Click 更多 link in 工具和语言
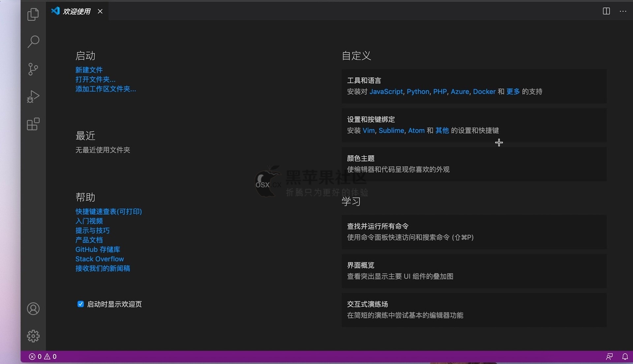This screenshot has height=364, width=633. coord(513,92)
